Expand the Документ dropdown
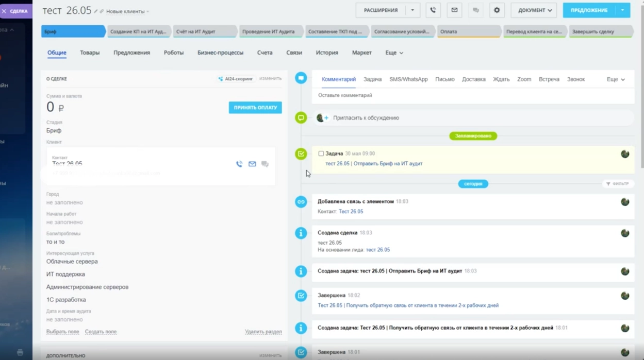This screenshot has width=644, height=360. (x=534, y=10)
